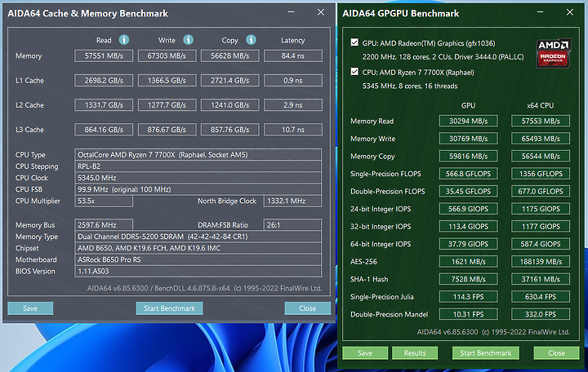The height and width of the screenshot is (372, 588).
Task: Select L2 Cache Read 1331.7 GB/s
Action: pyautogui.click(x=104, y=105)
